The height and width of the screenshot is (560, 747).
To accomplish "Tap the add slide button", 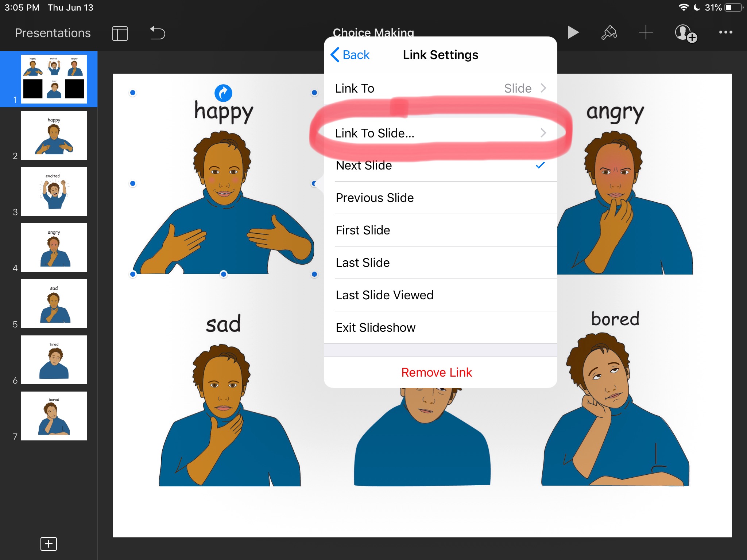I will [x=49, y=544].
